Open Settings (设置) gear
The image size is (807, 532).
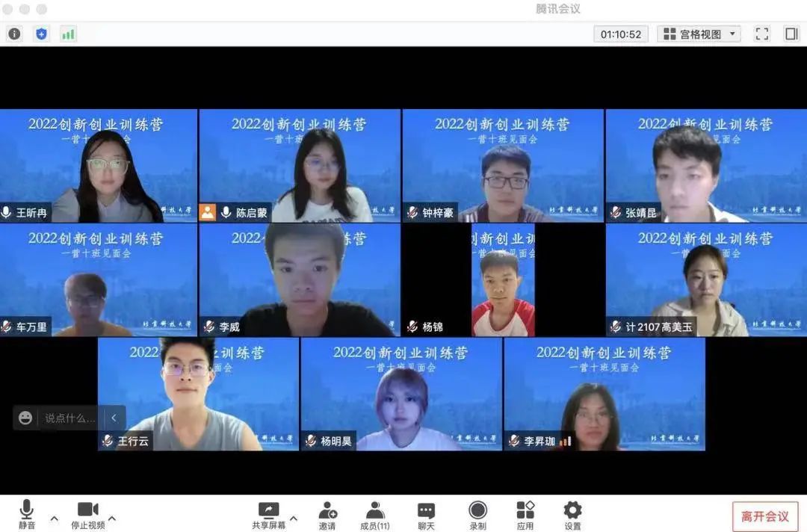click(572, 514)
